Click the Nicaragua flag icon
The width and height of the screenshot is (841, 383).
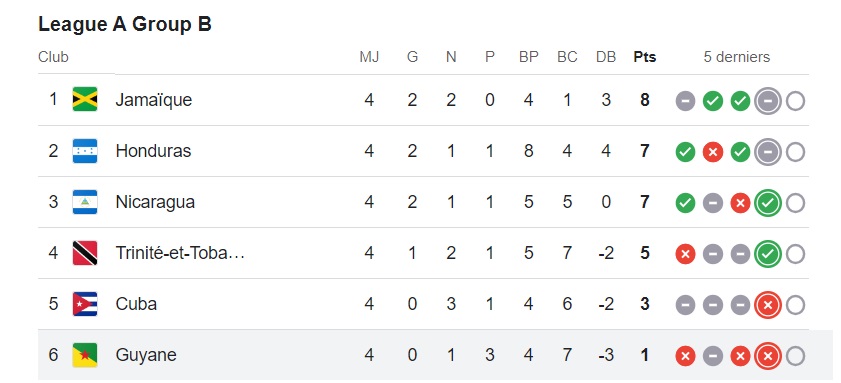(x=85, y=202)
